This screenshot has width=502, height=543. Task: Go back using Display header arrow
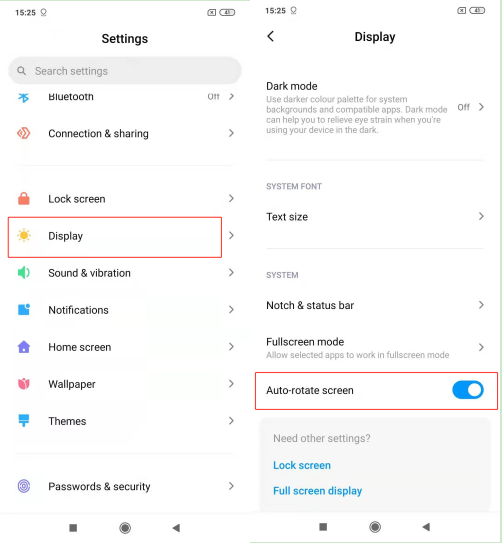(271, 36)
